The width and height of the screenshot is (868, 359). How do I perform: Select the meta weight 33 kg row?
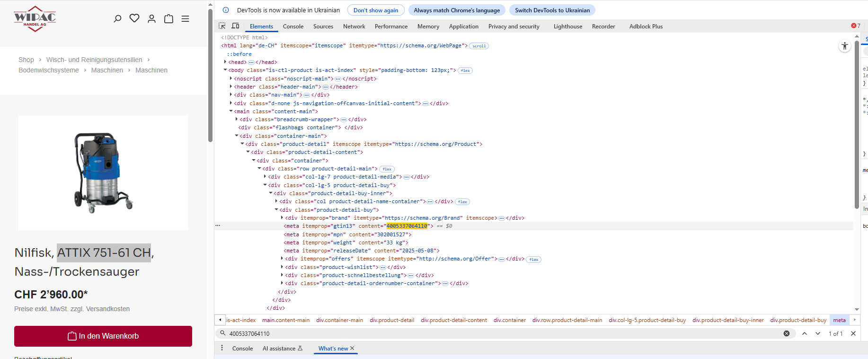pyautogui.click(x=346, y=242)
